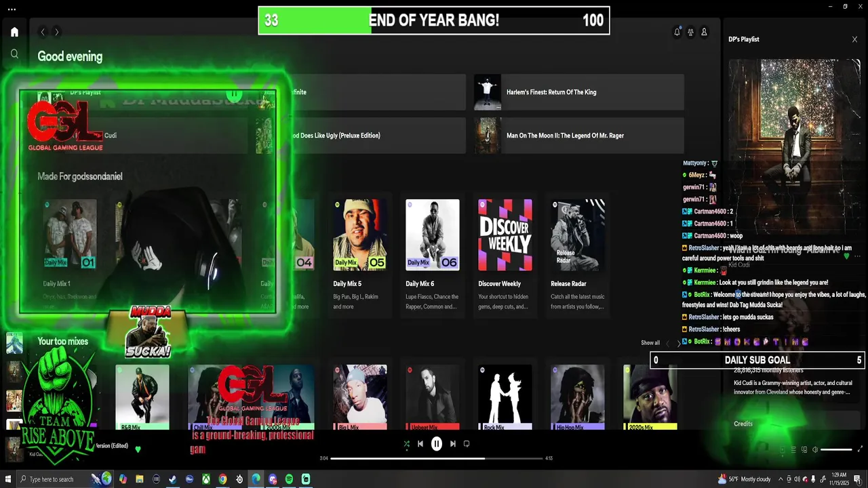The width and height of the screenshot is (868, 488).
Task: Close the DP's Playlist now-playing panel
Action: 854,39
